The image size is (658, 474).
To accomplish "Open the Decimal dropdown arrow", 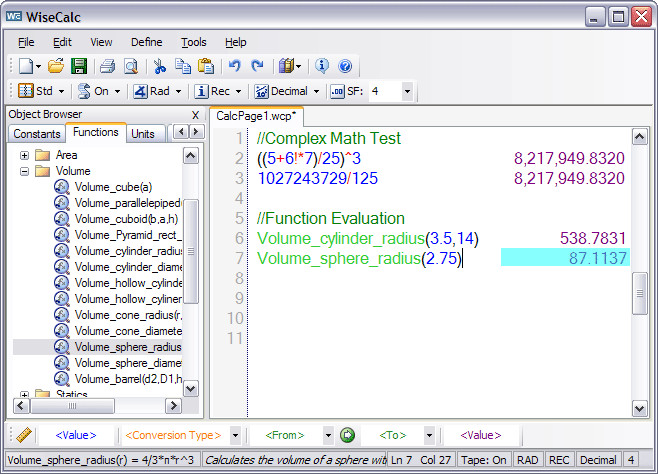I will coord(316,91).
